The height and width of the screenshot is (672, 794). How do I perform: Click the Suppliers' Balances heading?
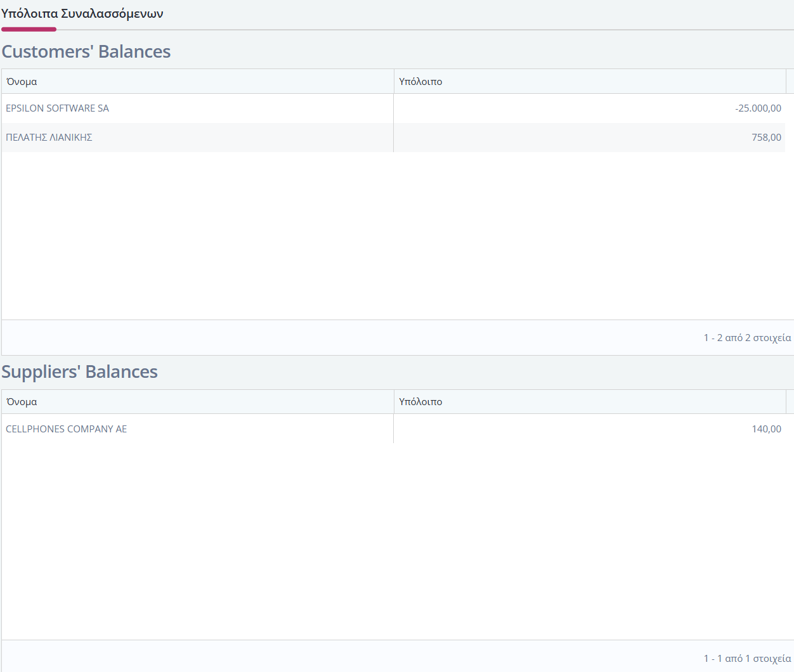[79, 372]
